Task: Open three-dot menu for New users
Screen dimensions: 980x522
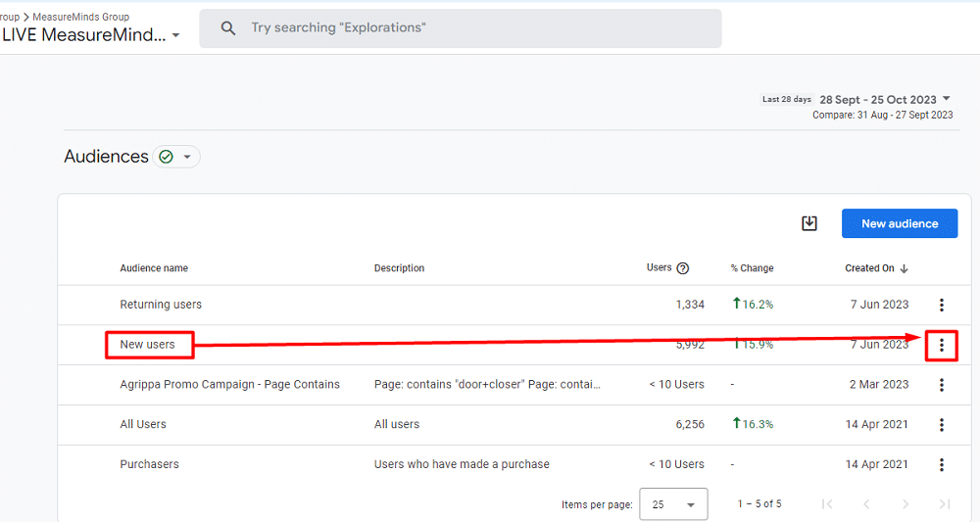Action: [x=942, y=345]
